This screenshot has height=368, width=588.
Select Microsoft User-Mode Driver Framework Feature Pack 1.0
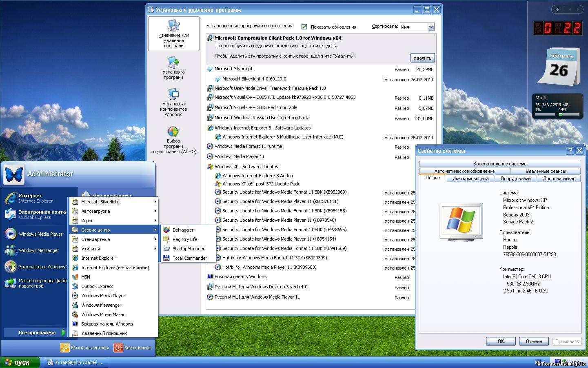(321, 88)
